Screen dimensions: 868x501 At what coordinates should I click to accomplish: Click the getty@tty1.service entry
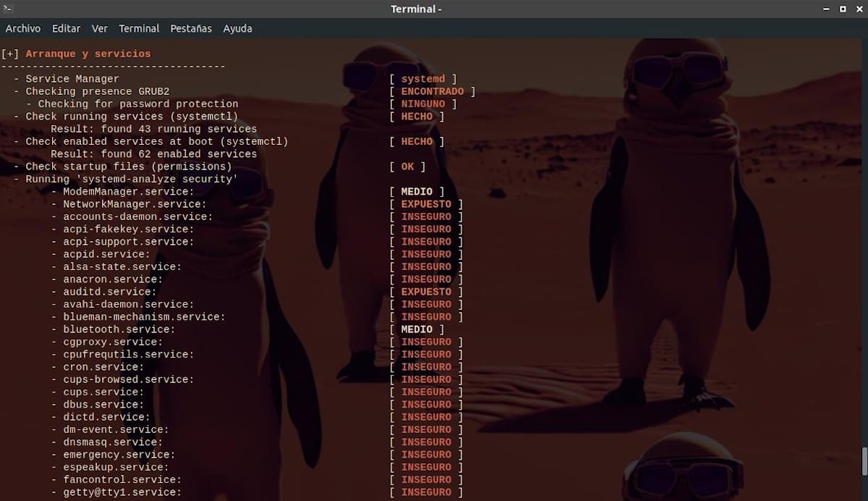click(x=122, y=492)
